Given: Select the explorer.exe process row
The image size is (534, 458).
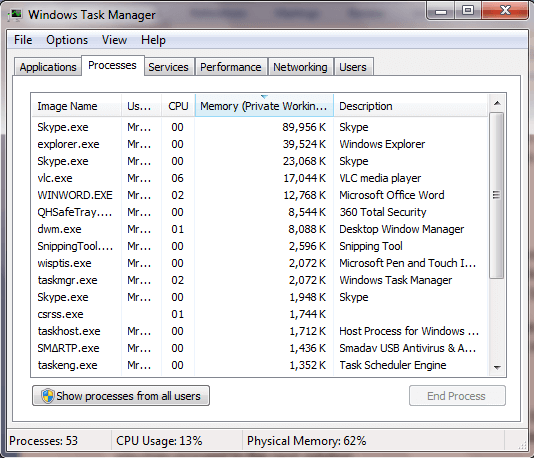Looking at the screenshot, I should click(260, 144).
